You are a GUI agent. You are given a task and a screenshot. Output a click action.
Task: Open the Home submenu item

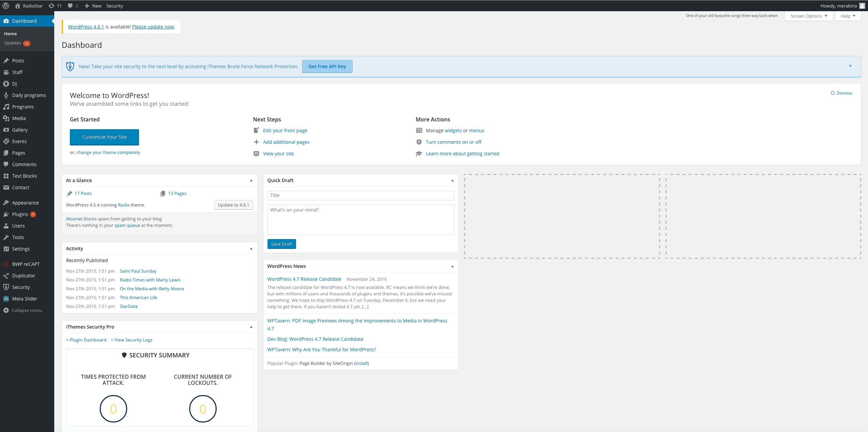pyautogui.click(x=11, y=34)
